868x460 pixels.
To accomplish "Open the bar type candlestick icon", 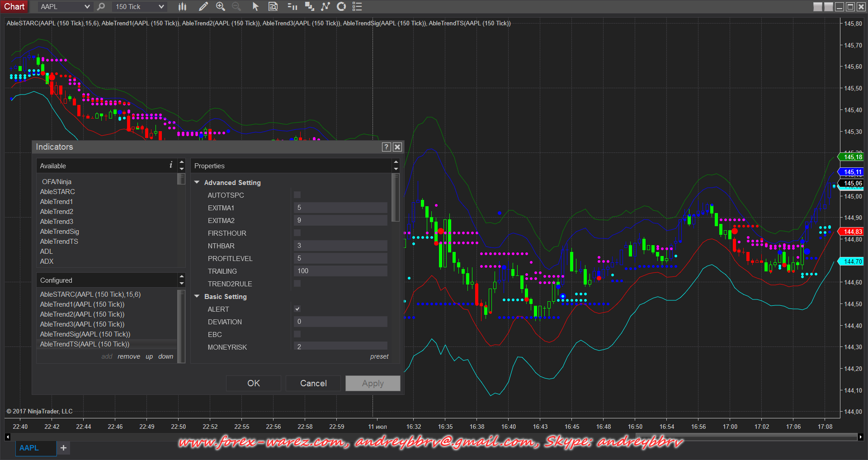I will [x=182, y=6].
